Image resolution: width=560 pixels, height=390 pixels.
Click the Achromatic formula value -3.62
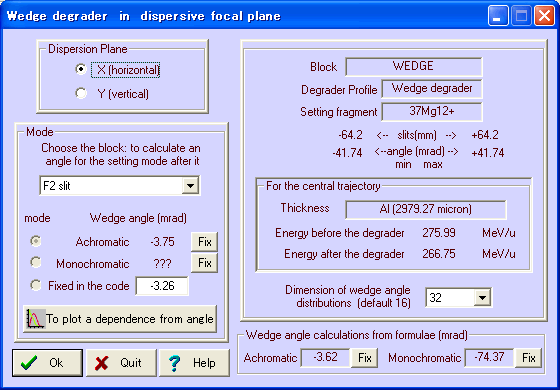[x=325, y=358]
